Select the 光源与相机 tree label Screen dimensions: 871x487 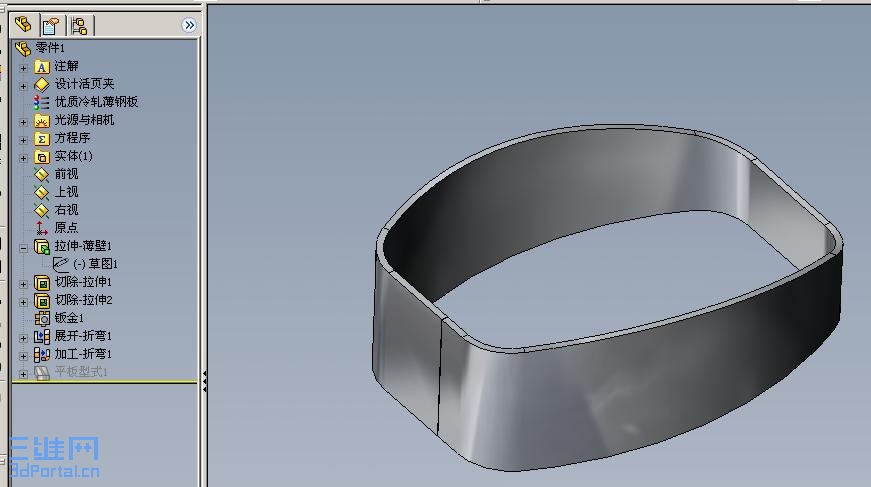coord(84,120)
